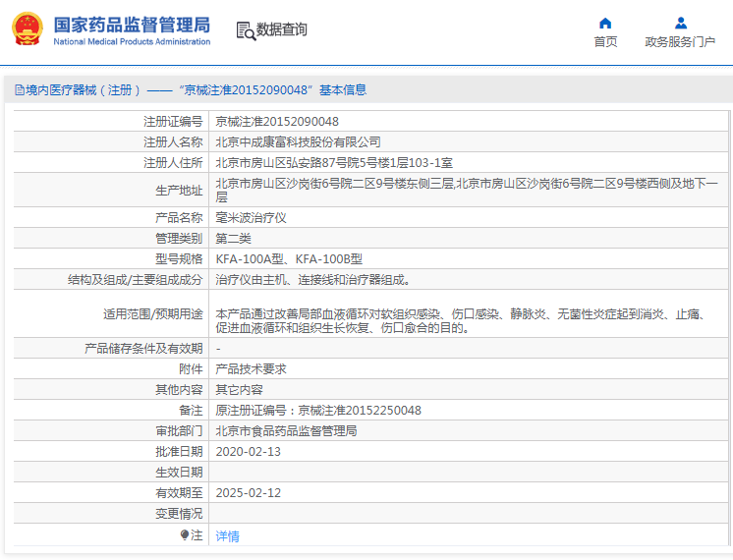Click the 注册人名称 row label
Viewport: 733px width, 560px height.
[x=173, y=142]
